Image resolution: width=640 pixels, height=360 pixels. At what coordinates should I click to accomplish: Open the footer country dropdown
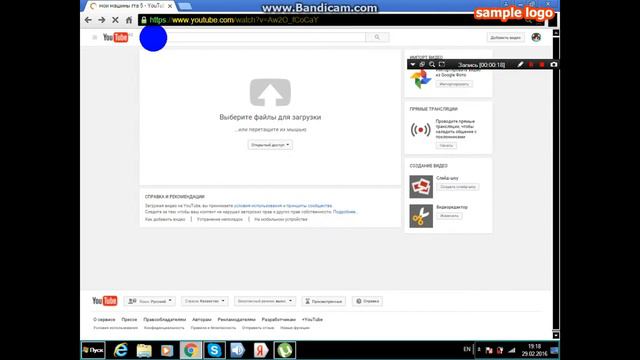tap(205, 301)
